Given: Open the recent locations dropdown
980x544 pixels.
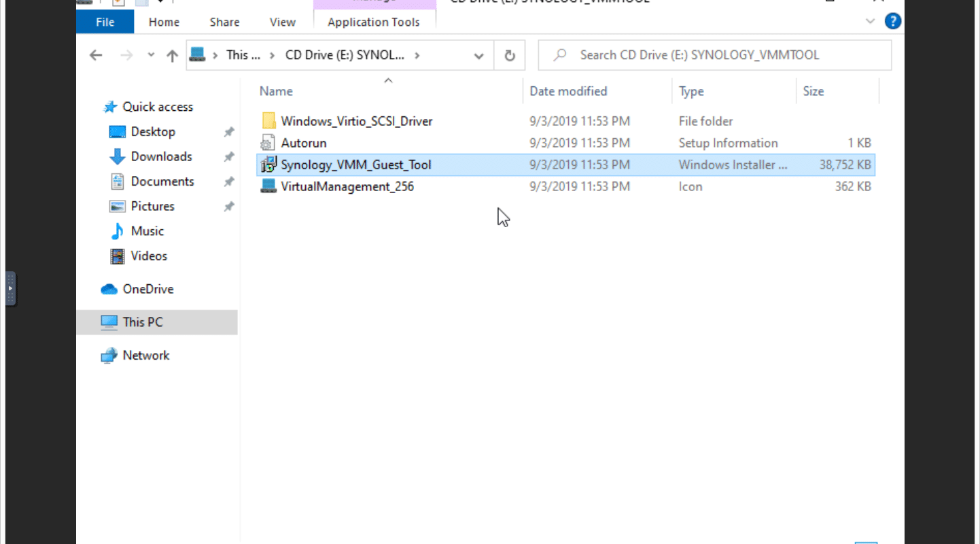Looking at the screenshot, I should 151,56.
